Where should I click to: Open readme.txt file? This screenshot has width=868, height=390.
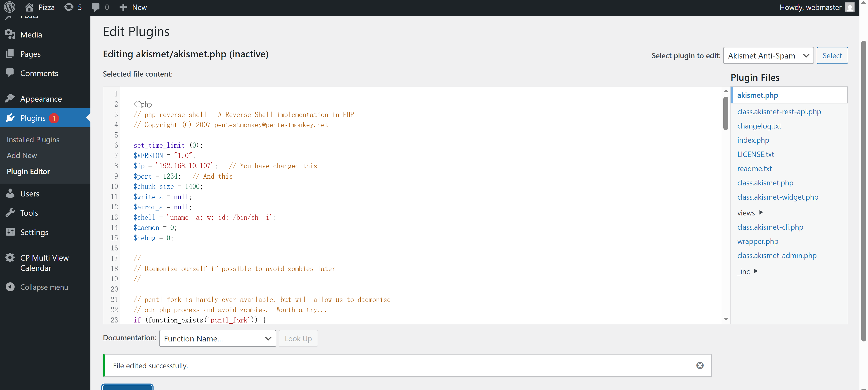point(754,169)
